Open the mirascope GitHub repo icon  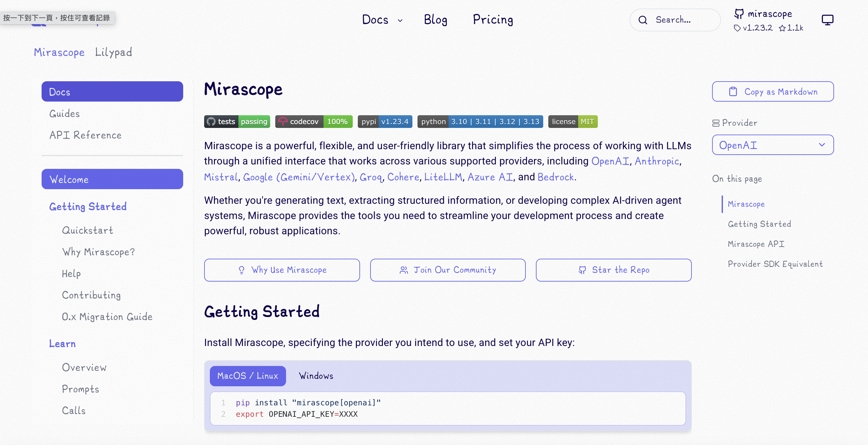point(739,14)
